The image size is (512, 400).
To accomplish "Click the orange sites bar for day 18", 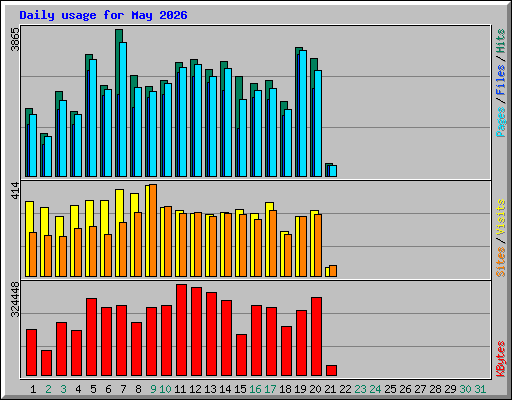I will tap(288, 255).
